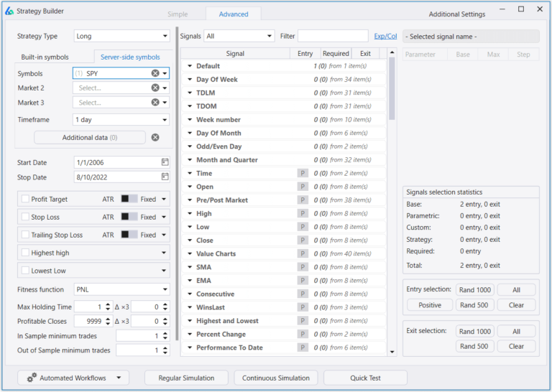Screen dimensions: 552x392
Task: Switch to the Simple tab
Action: pyautogui.click(x=178, y=14)
